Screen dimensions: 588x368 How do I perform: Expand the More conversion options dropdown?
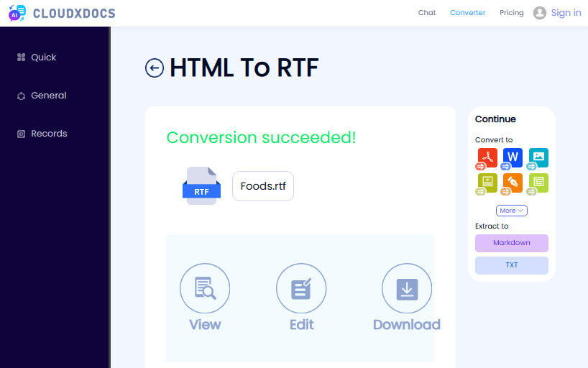click(512, 211)
